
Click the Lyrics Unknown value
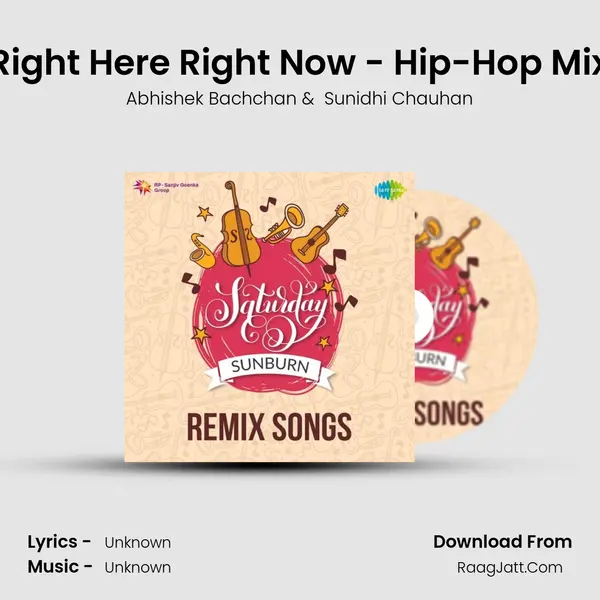138,543
